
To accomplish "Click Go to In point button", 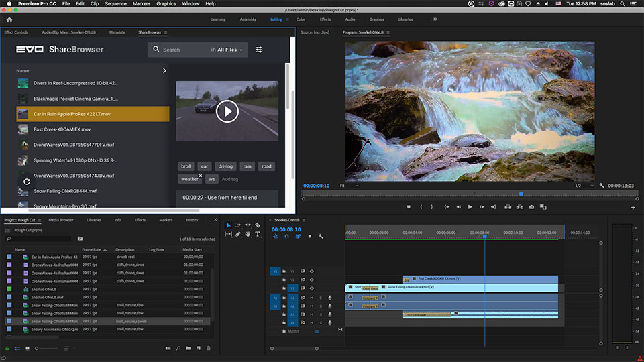I will tap(447, 207).
